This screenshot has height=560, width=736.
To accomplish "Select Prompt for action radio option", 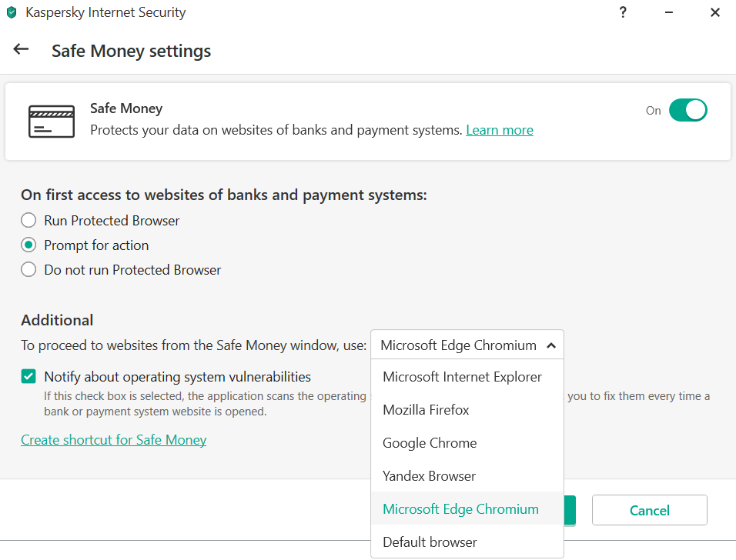I will [28, 245].
